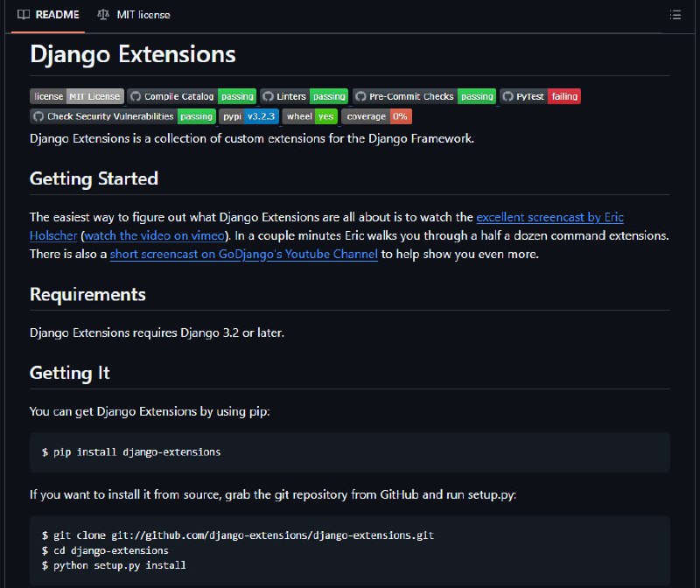Click the git clone command line

tap(238, 535)
